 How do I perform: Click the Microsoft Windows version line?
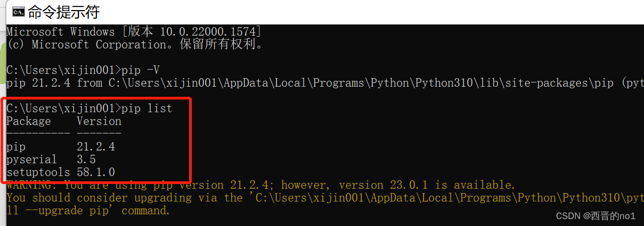(x=133, y=32)
